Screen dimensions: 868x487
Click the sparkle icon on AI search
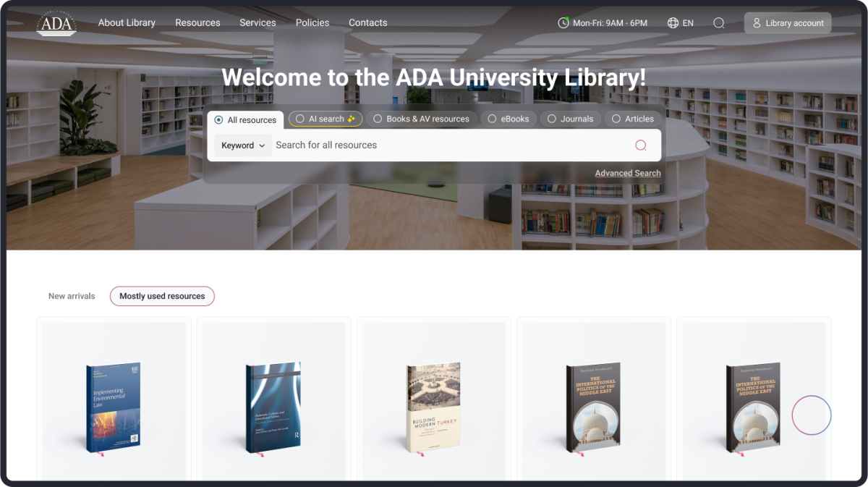coord(351,119)
